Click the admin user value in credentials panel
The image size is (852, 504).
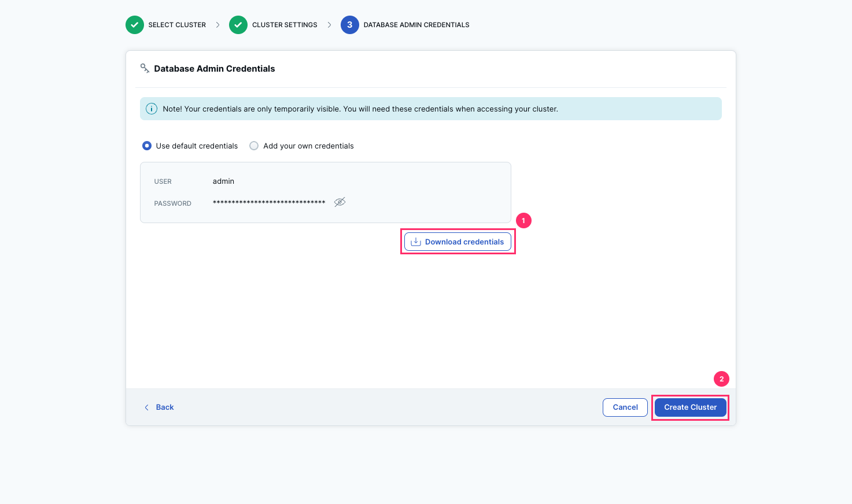coord(223,181)
